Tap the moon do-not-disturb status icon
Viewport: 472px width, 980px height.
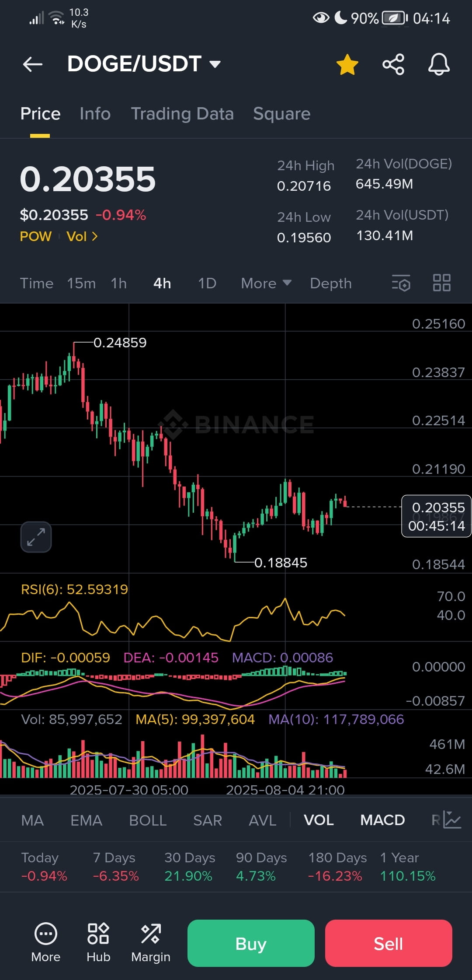tap(341, 17)
